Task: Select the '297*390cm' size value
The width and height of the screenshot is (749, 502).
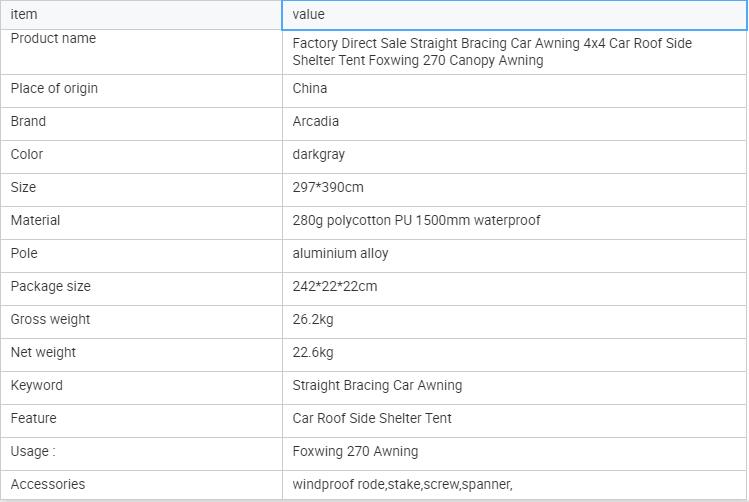Action: [328, 187]
